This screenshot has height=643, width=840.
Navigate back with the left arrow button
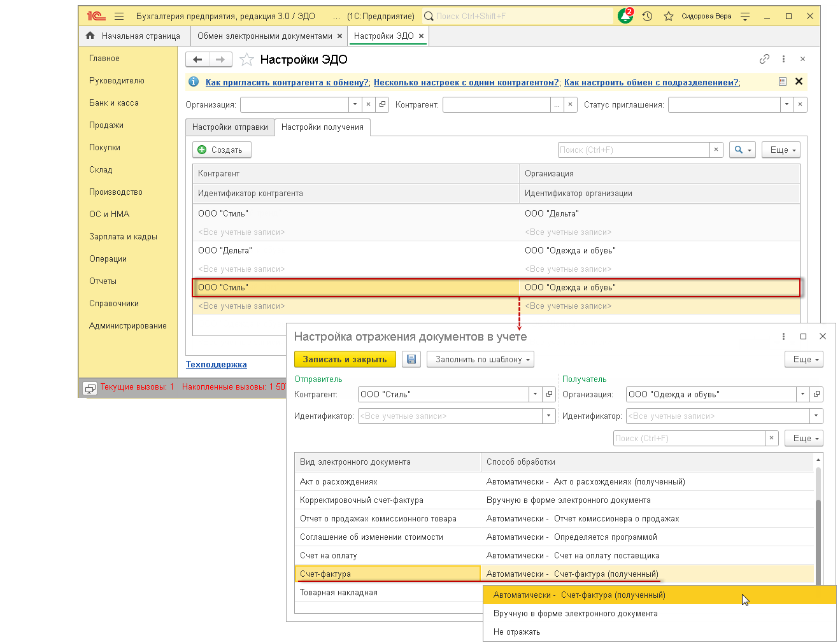point(197,59)
